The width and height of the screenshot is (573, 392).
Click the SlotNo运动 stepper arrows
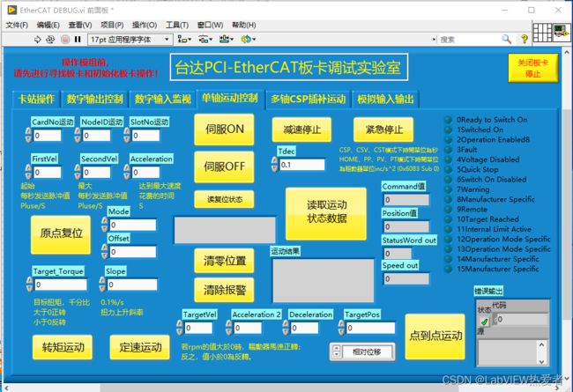[127, 135]
